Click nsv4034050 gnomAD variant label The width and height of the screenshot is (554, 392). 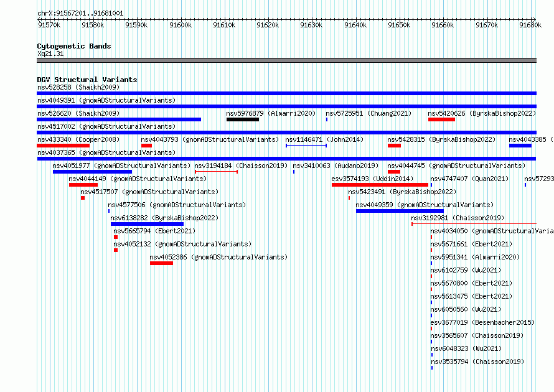(x=492, y=231)
